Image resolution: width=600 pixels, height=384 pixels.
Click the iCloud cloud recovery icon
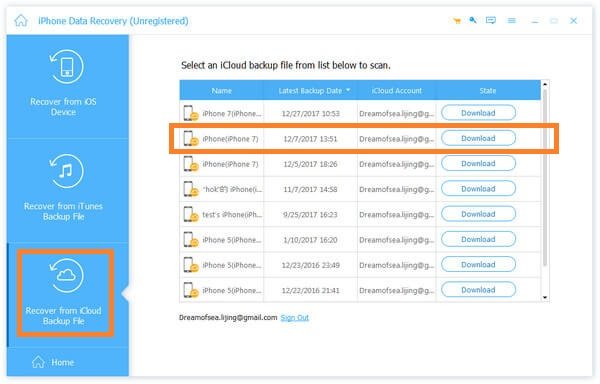pyautogui.click(x=67, y=275)
